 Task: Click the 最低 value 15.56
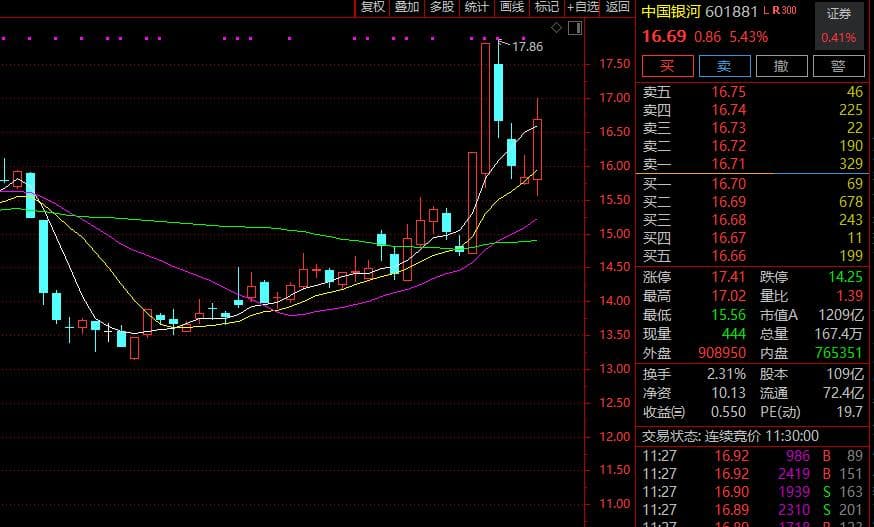click(729, 315)
